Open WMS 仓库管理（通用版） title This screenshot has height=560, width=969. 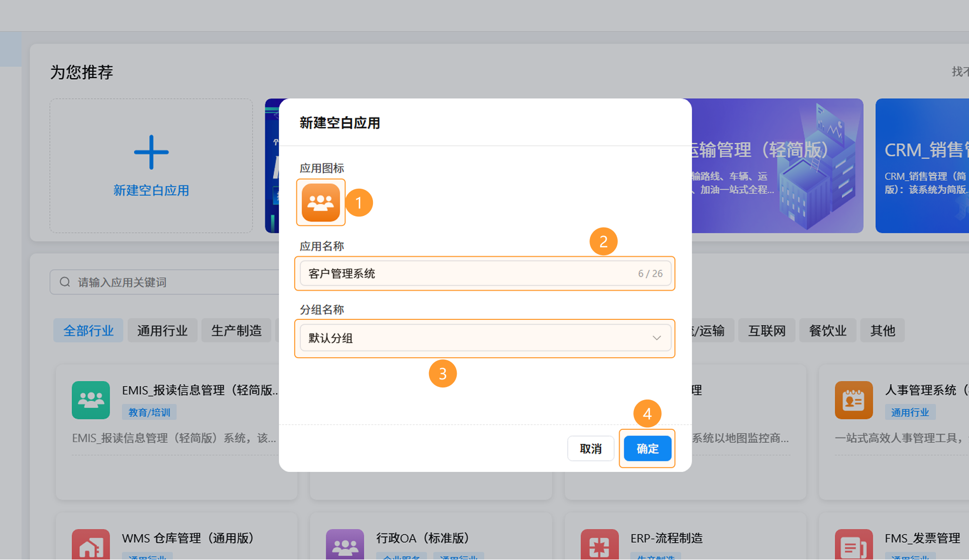pos(188,538)
